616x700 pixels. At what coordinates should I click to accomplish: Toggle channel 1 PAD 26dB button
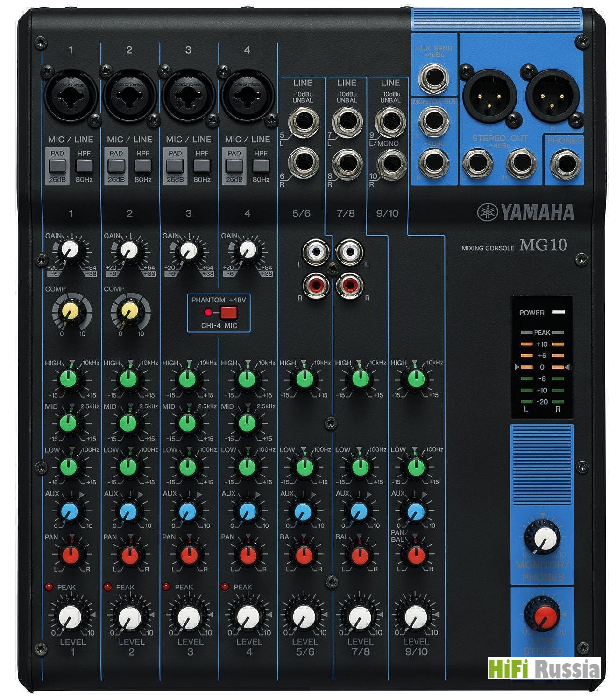click(x=57, y=166)
